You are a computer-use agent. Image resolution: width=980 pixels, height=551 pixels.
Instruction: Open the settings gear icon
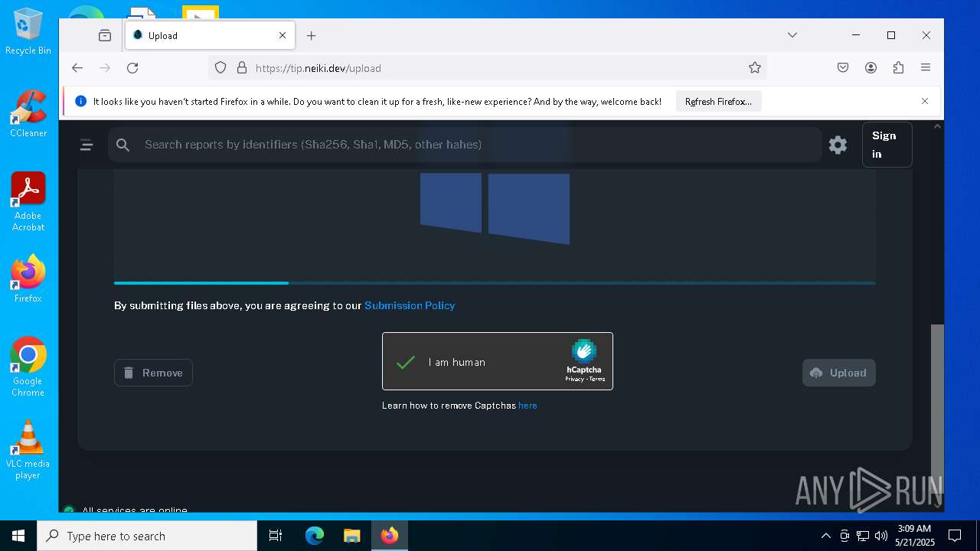[x=838, y=145]
